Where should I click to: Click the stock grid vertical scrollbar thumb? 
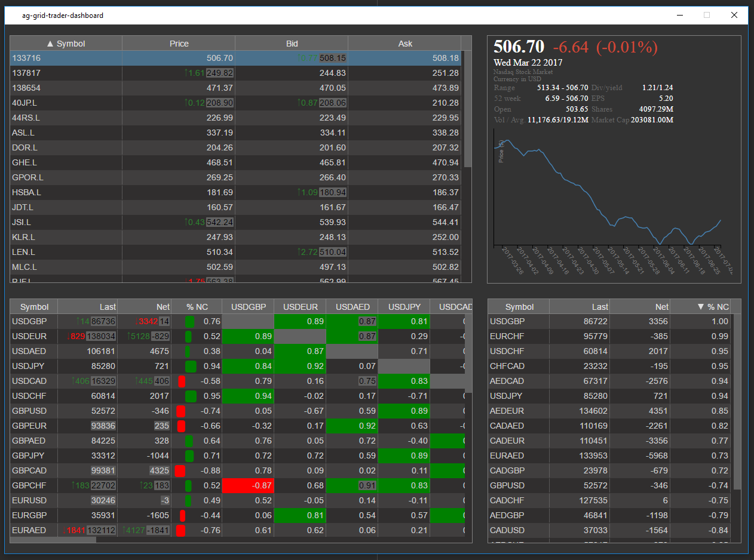coord(467,109)
